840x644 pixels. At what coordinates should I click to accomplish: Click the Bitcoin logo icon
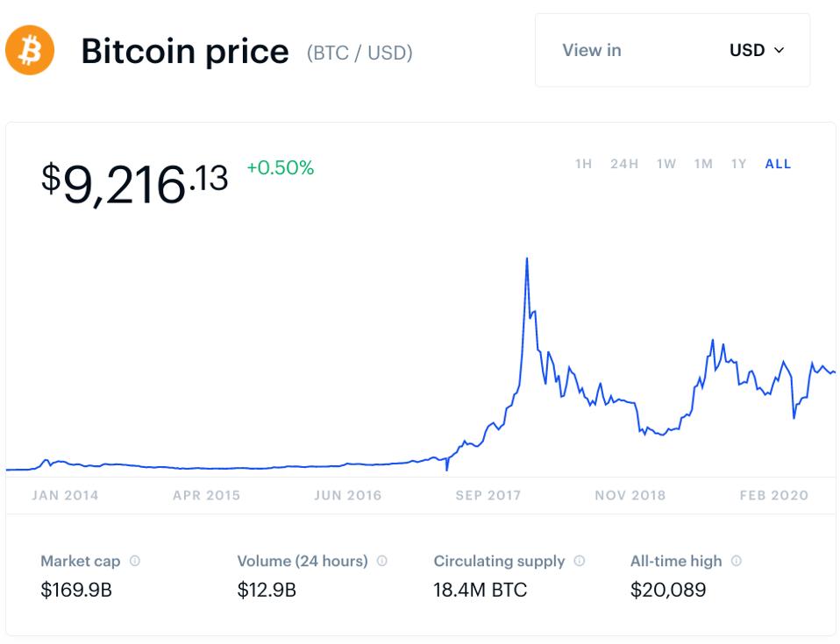(x=30, y=51)
